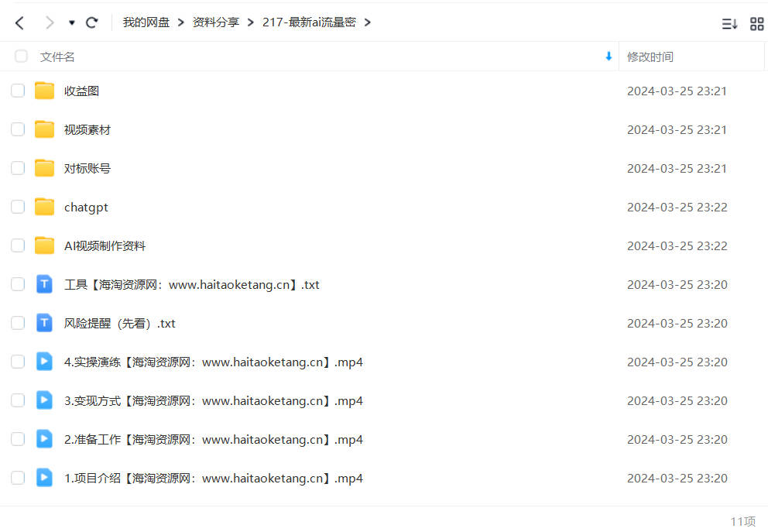Check the box for chatgpt folder

coord(18,207)
